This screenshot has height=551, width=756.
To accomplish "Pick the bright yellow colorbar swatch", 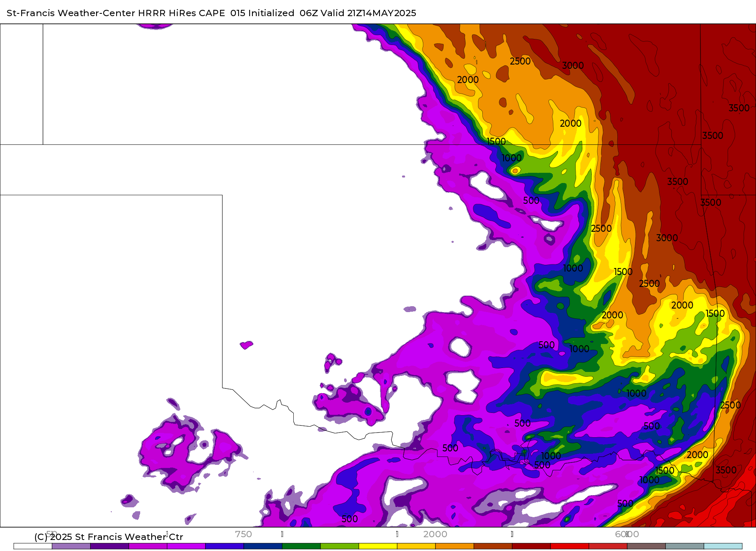I will point(378,546).
